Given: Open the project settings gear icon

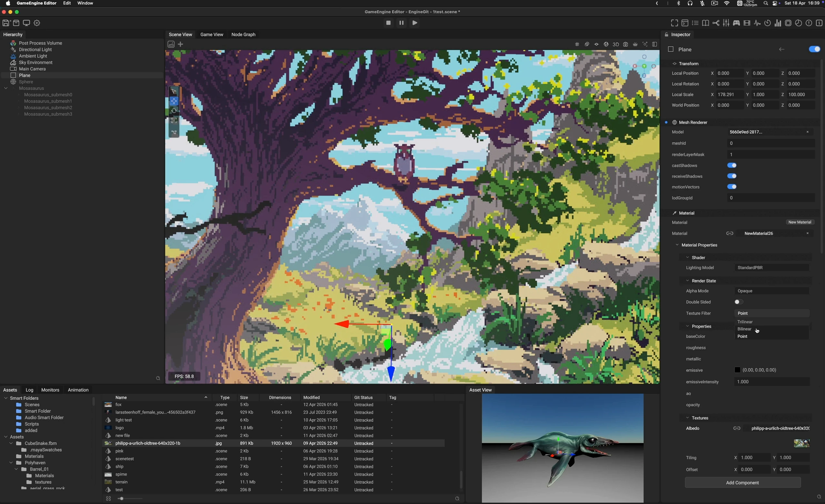Looking at the screenshot, I should click(x=37, y=23).
